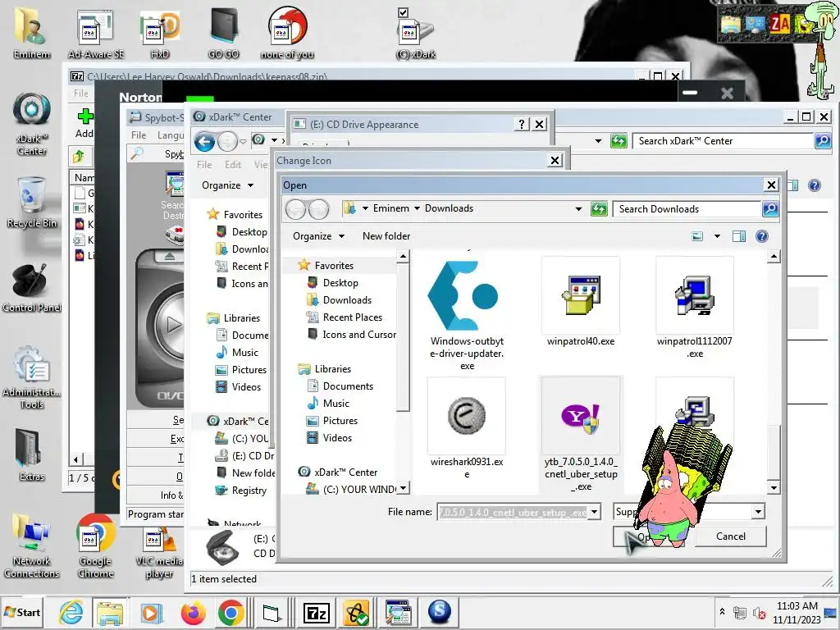Image resolution: width=840 pixels, height=630 pixels.
Task: Click the Search Downloads input field
Action: [x=687, y=209]
